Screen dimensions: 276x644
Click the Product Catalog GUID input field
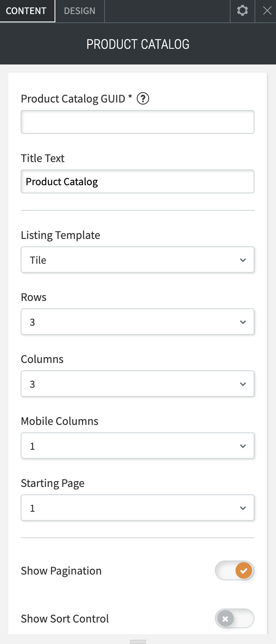point(138,122)
